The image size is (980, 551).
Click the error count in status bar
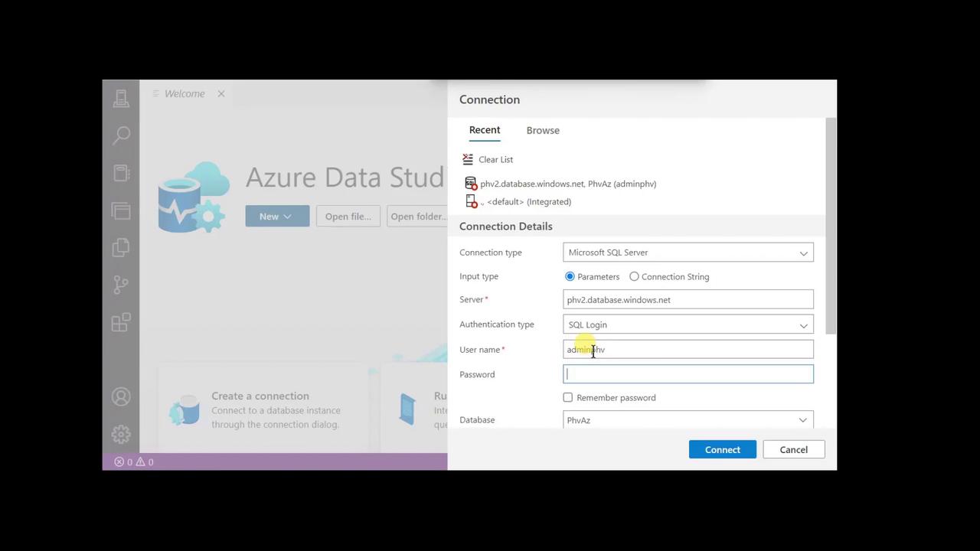[x=123, y=462]
